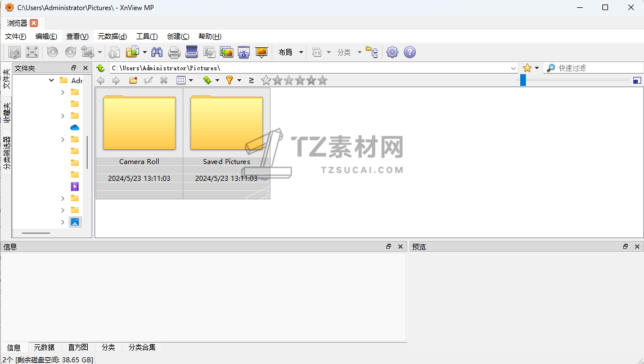The width and height of the screenshot is (644, 364).
Task: Toggle the unrated star filter
Action: pyautogui.click(x=266, y=80)
